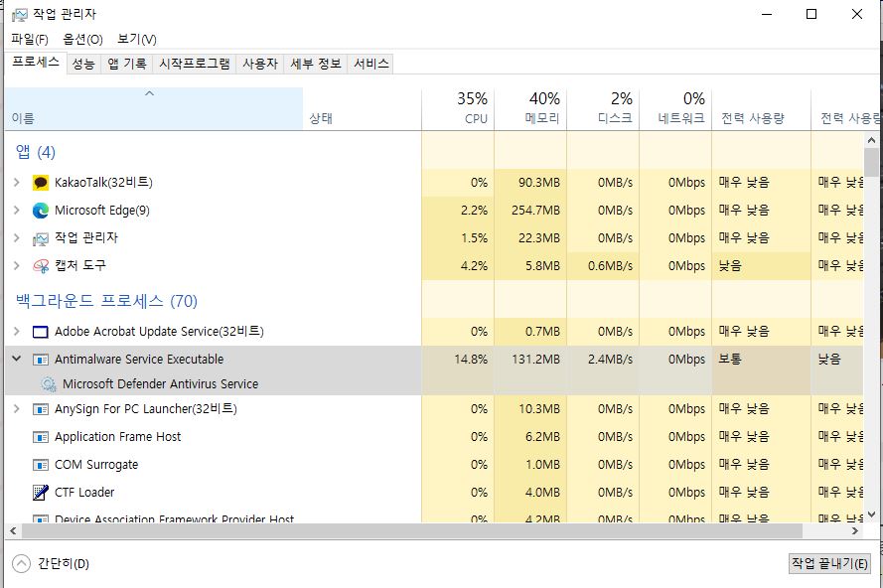Expand AnySign For PC Launcher group
Viewport: 883px width, 588px height.
tap(16, 409)
